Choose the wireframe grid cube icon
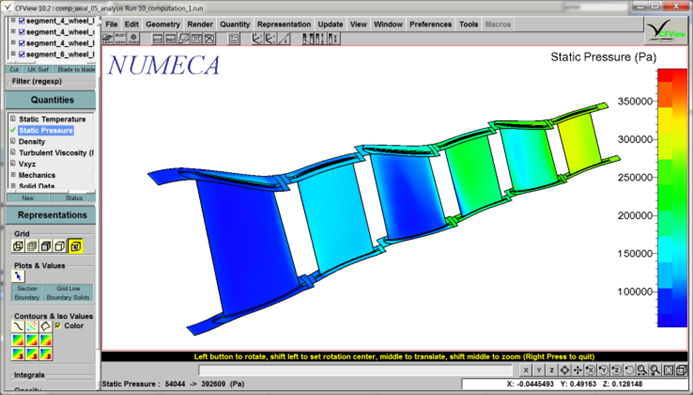The height and width of the screenshot is (395, 693). tap(18, 246)
